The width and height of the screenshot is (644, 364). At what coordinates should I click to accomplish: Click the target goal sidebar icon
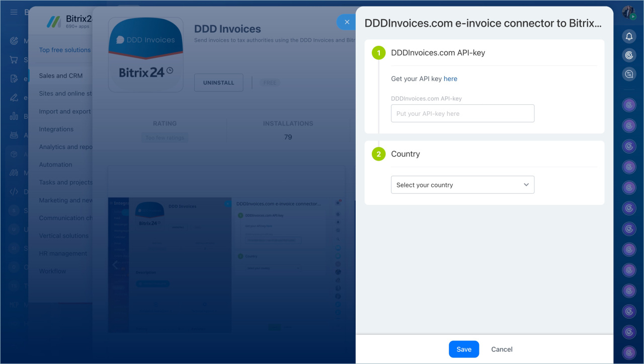pos(14,41)
